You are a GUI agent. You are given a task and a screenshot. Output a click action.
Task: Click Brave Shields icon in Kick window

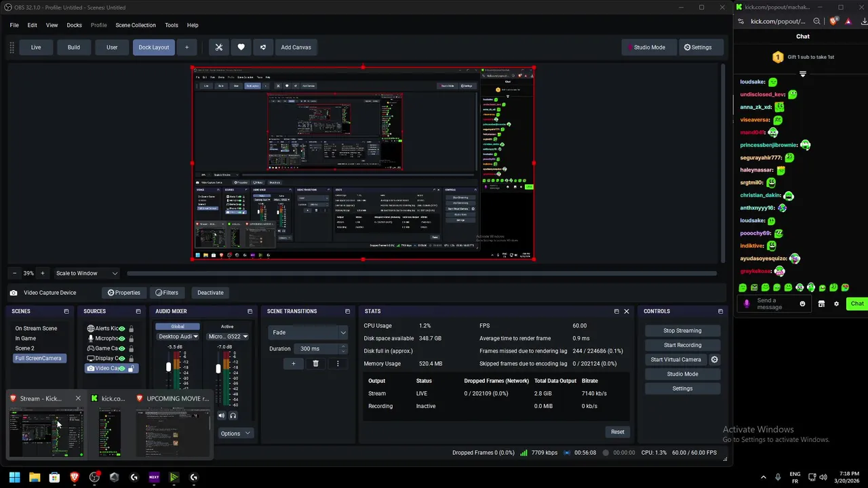pos(833,22)
